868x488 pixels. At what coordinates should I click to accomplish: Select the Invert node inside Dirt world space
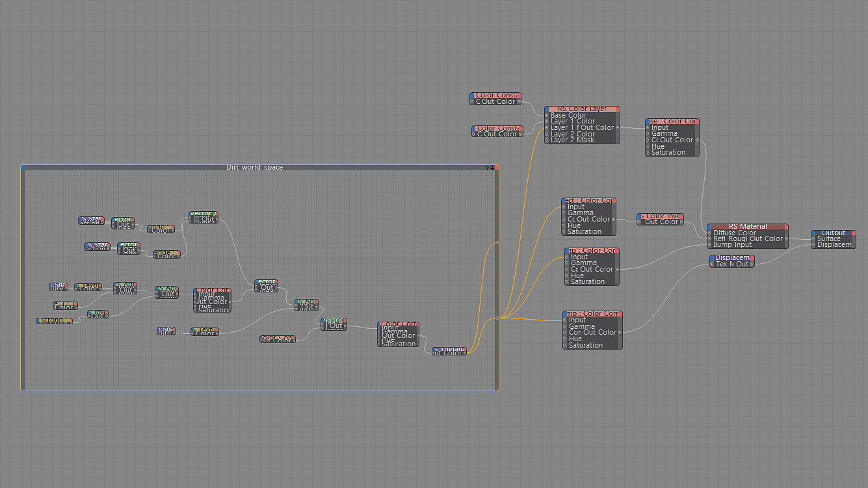(x=98, y=314)
